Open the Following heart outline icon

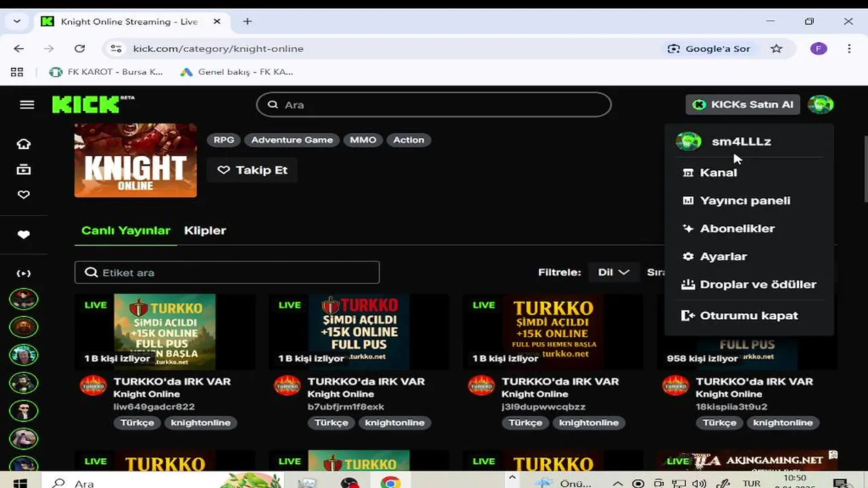(24, 195)
